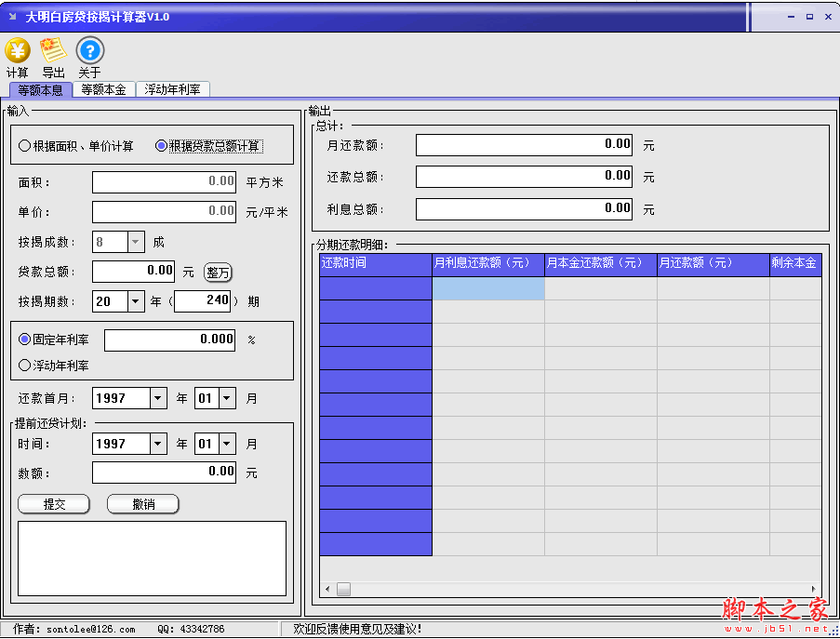The width and height of the screenshot is (840, 639).
Task: Click the 月本金还款额（元） column header
Action: 601,265
